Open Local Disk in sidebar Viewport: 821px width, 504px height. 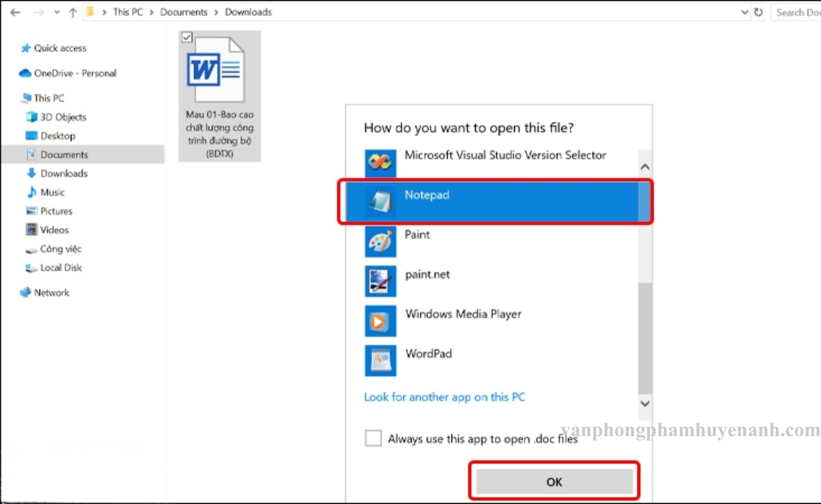point(61,268)
